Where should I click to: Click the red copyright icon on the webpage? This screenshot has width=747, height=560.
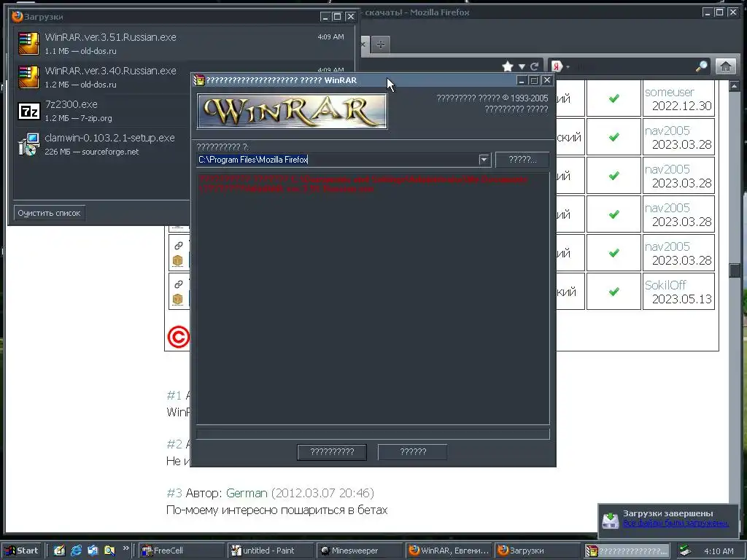(x=179, y=337)
